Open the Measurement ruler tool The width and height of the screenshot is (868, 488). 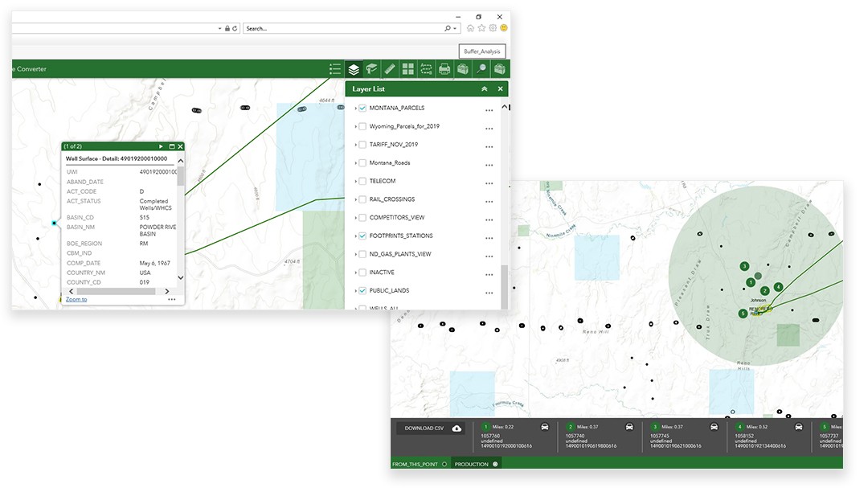pos(390,68)
